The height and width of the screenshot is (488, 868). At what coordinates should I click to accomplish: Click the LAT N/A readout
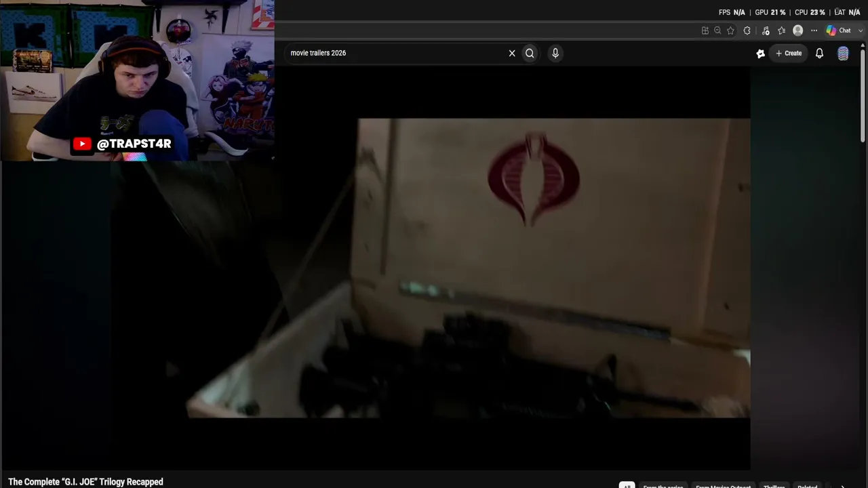[847, 12]
